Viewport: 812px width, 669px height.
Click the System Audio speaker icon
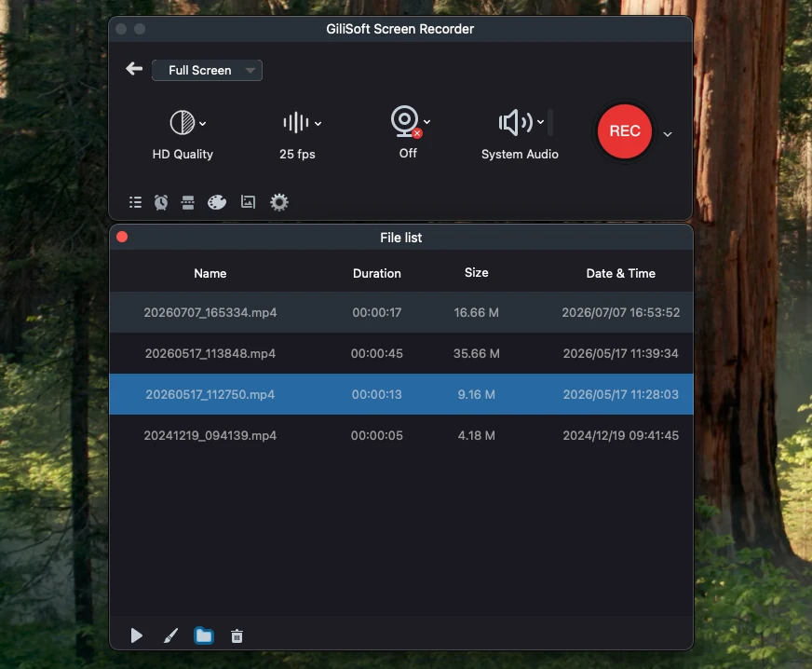click(515, 123)
